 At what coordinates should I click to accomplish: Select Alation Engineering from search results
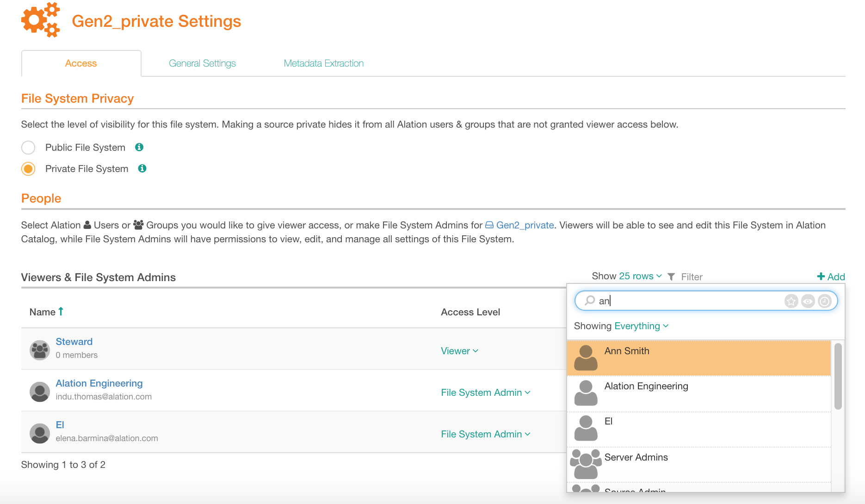click(698, 393)
